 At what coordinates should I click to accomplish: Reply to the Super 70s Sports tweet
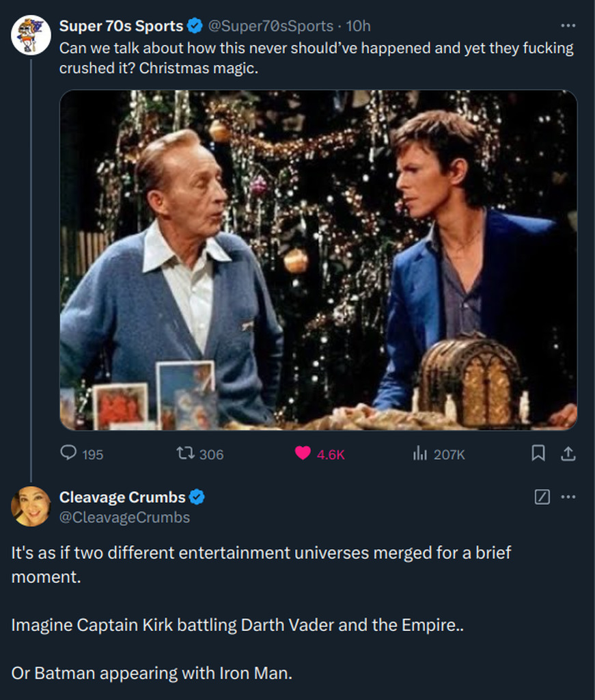[69, 453]
